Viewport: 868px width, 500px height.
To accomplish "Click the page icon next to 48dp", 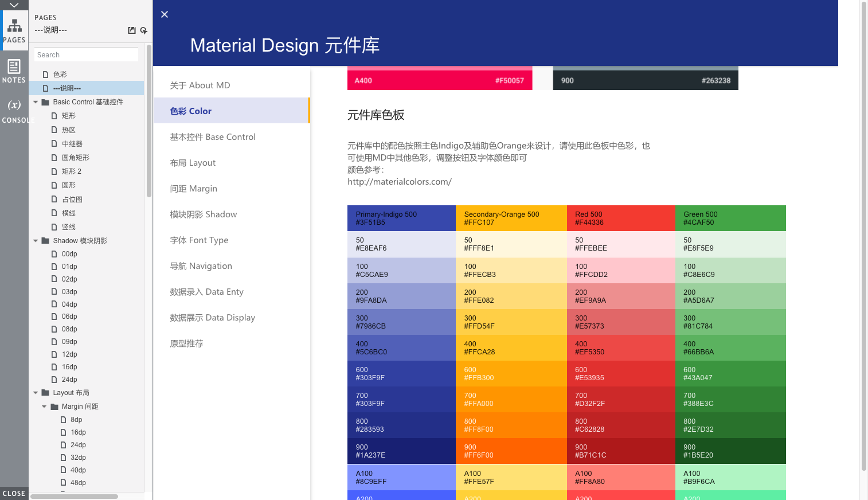I will 64,483.
